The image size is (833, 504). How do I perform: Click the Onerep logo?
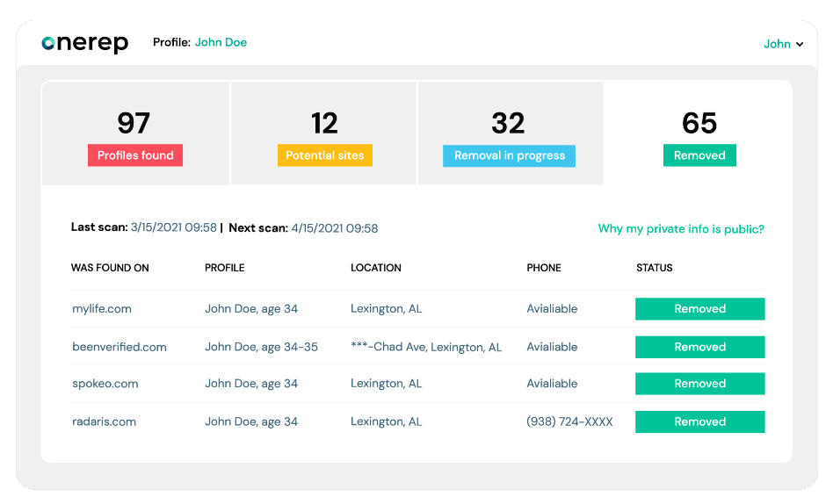coord(85,43)
